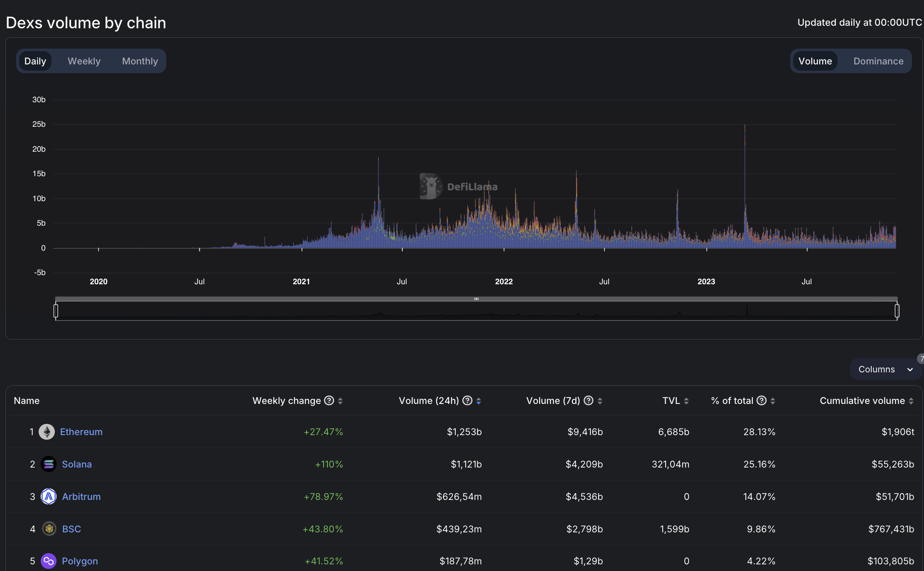Image resolution: width=924 pixels, height=571 pixels.
Task: Open the Ethereum chain link
Action: pos(81,432)
